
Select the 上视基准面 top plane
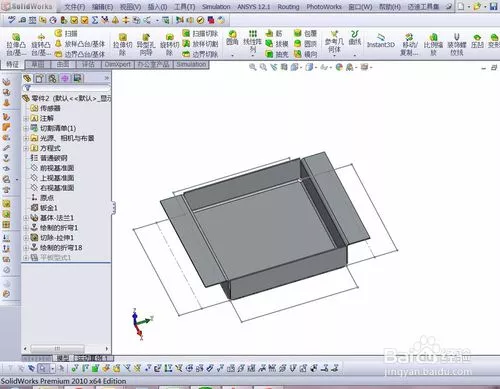(52, 178)
